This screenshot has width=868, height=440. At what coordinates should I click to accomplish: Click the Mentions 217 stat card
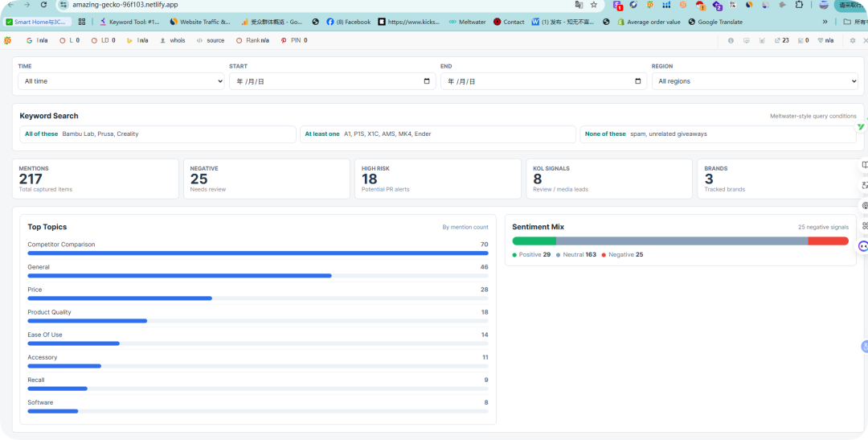[x=95, y=179]
